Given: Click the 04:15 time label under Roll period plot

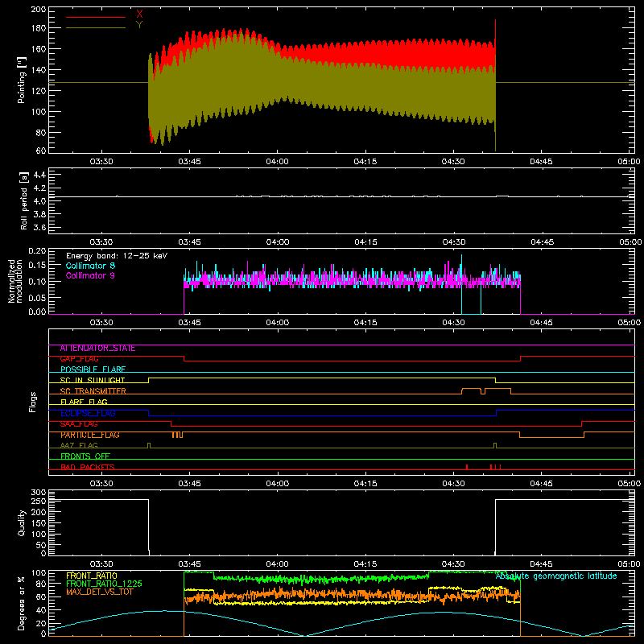Looking at the screenshot, I should tap(365, 242).
